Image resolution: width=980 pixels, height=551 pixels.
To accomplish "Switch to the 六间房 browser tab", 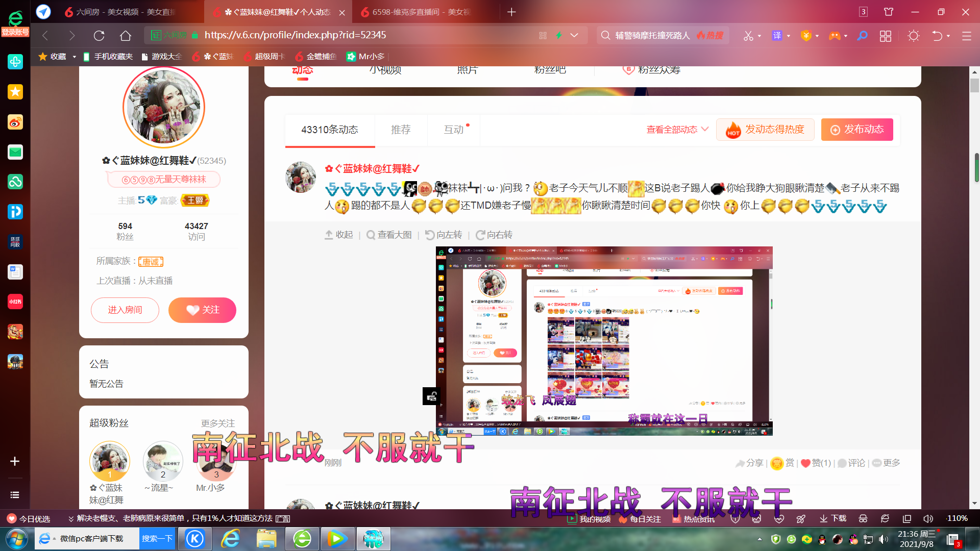I will pos(120,12).
